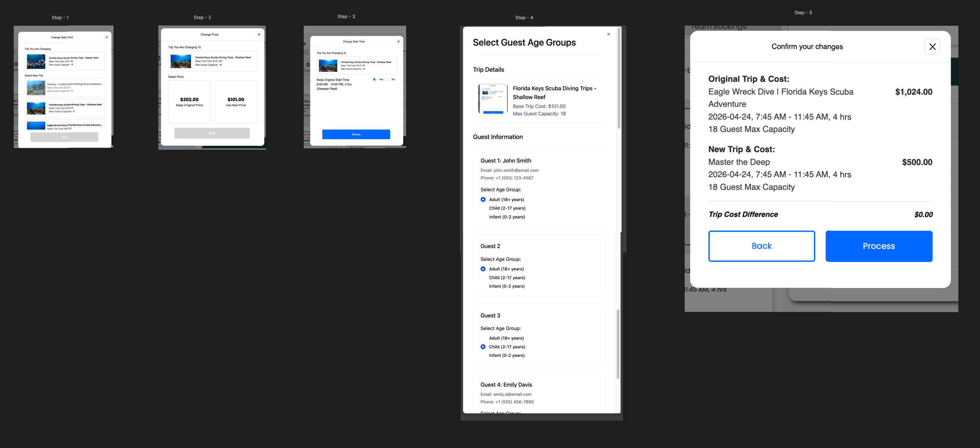Click the "Master the Deep" trip name
This screenshot has height=448, width=980.
click(739, 162)
